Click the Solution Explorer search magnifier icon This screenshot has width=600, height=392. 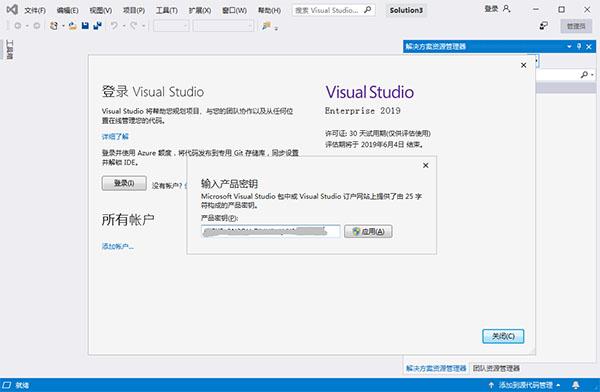pos(584,74)
